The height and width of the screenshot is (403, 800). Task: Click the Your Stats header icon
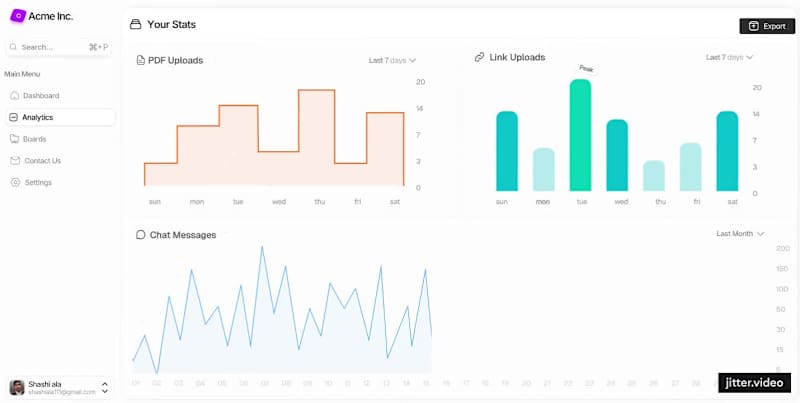[x=135, y=24]
